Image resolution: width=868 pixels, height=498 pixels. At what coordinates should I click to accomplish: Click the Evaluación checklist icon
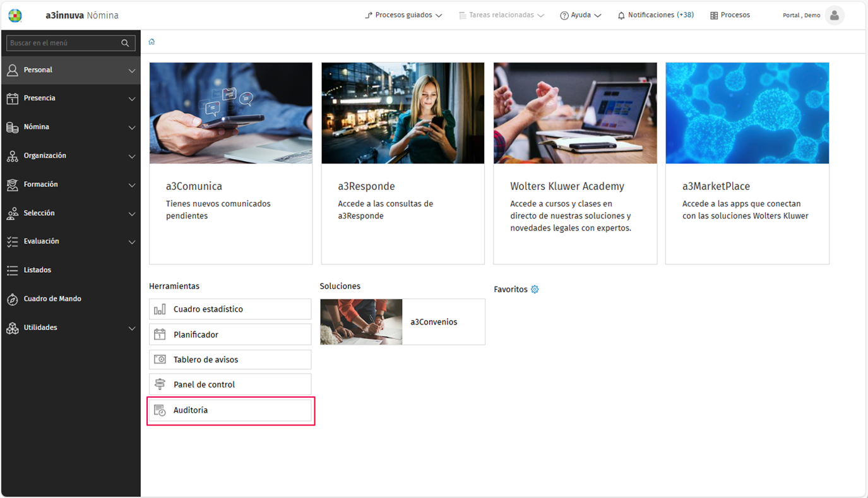13,242
